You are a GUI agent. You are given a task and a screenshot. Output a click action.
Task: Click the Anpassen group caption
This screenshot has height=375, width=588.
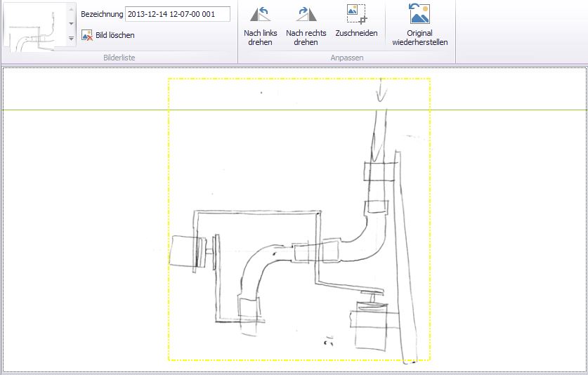coord(346,57)
